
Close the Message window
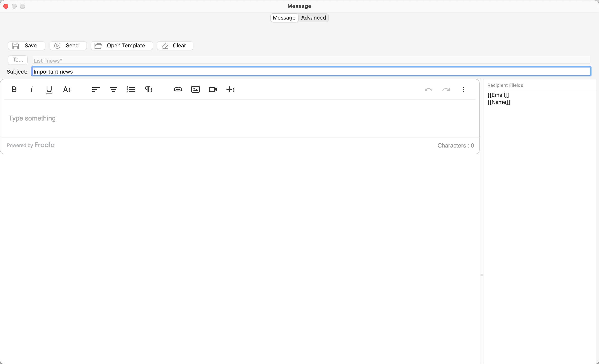coord(6,6)
